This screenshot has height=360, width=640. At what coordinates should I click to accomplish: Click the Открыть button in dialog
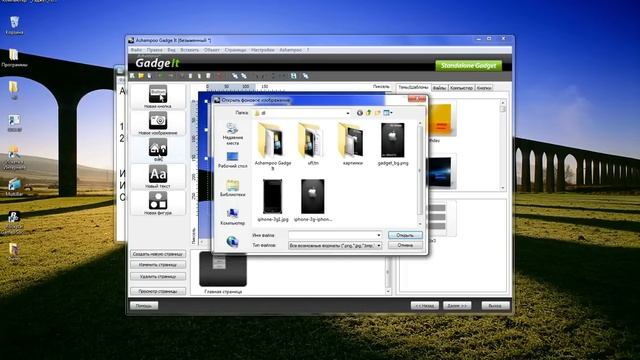(405, 235)
